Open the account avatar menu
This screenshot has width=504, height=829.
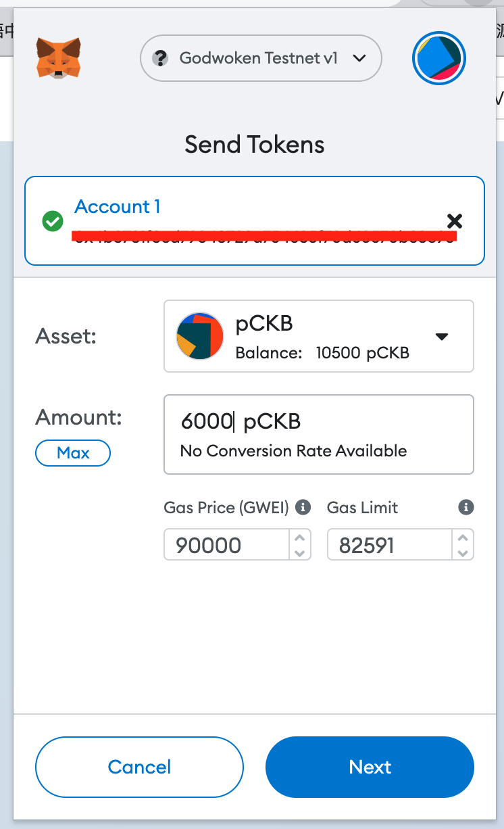[439, 58]
